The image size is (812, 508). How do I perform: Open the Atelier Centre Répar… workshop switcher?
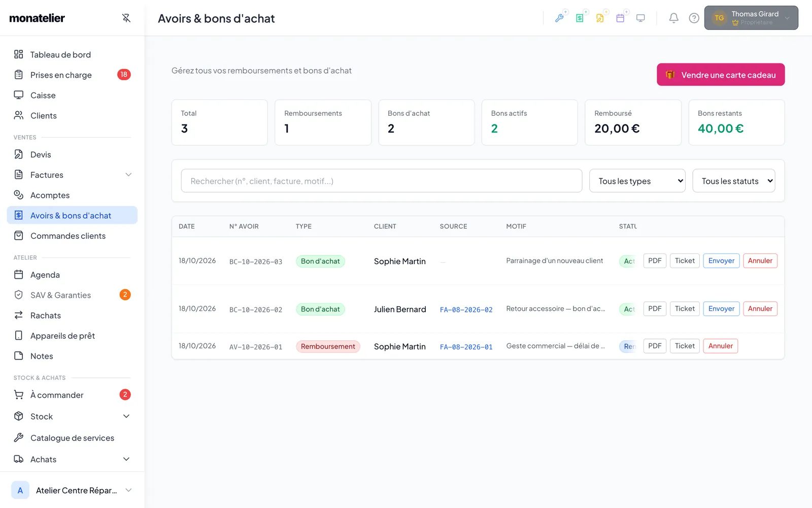pyautogui.click(x=72, y=490)
